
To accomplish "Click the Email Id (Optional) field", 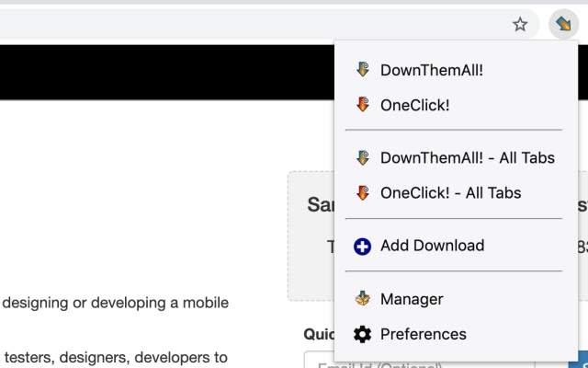I will tap(318, 361).
